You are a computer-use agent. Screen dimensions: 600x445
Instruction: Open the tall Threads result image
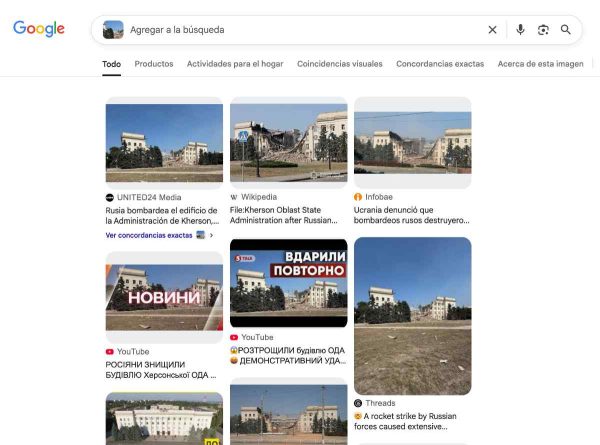pyautogui.click(x=412, y=316)
